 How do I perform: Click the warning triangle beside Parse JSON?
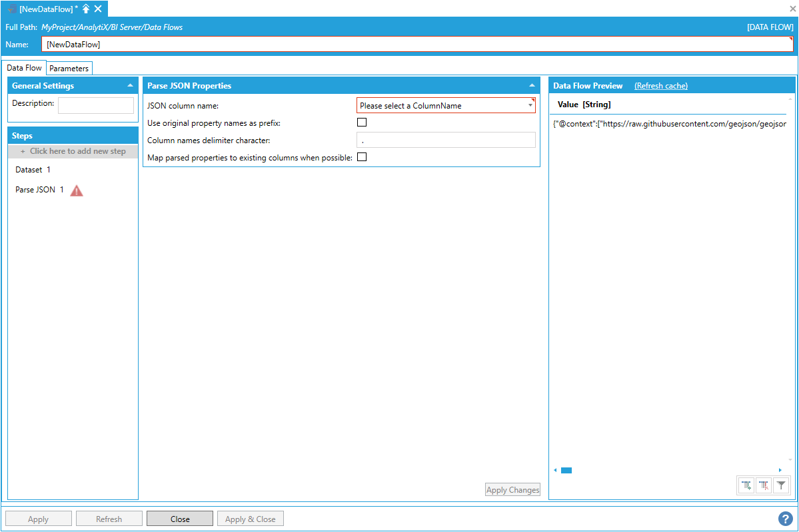pos(77,190)
